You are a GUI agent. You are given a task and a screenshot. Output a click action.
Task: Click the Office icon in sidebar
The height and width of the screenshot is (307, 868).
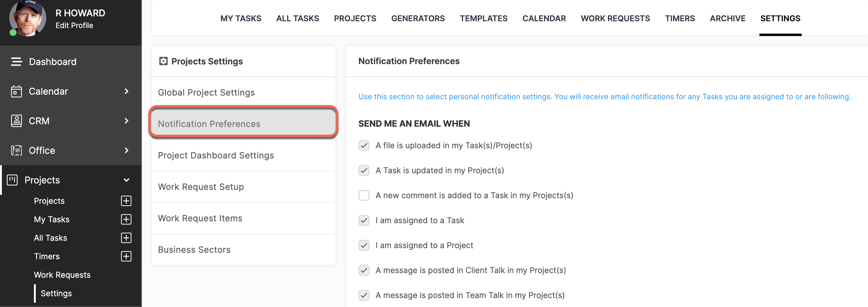tap(16, 150)
